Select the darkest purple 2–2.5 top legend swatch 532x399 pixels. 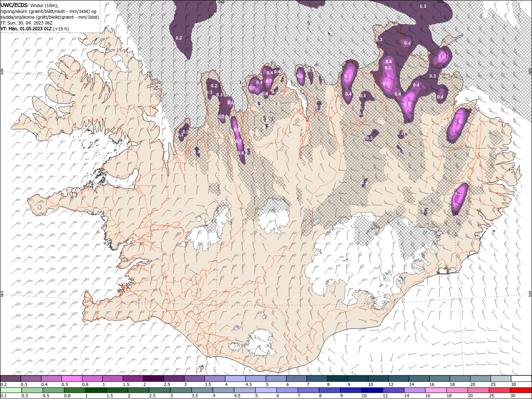[153, 378]
